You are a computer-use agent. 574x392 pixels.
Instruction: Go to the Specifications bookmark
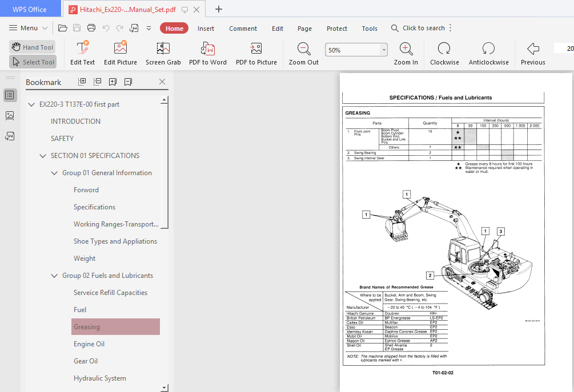(94, 207)
